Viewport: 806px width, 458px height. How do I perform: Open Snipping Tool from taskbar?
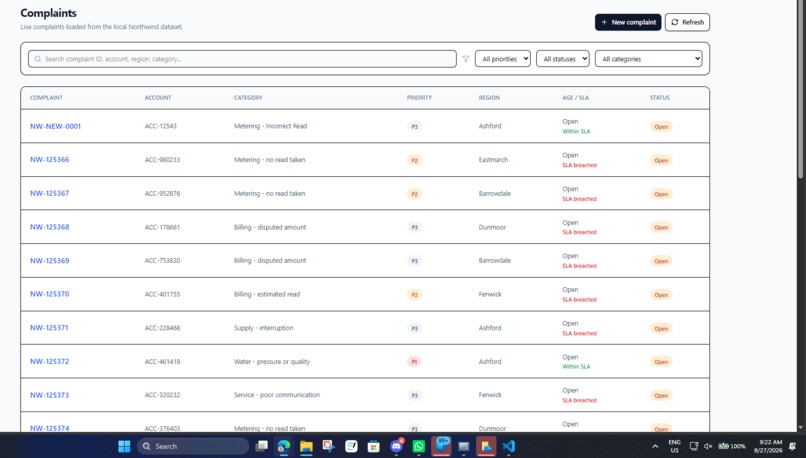[x=329, y=446]
